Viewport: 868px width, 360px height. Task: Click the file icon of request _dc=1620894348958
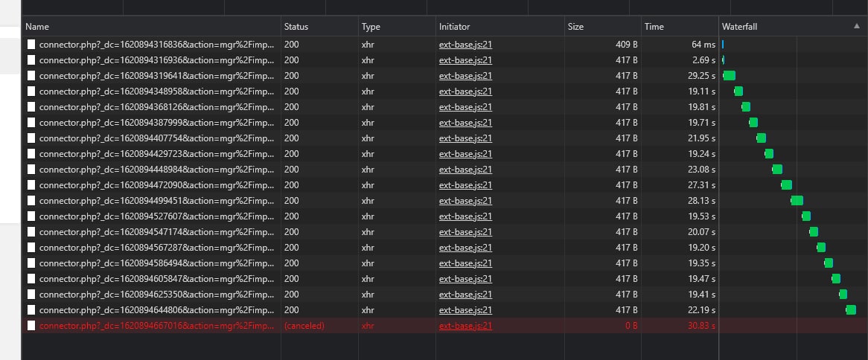(x=31, y=91)
